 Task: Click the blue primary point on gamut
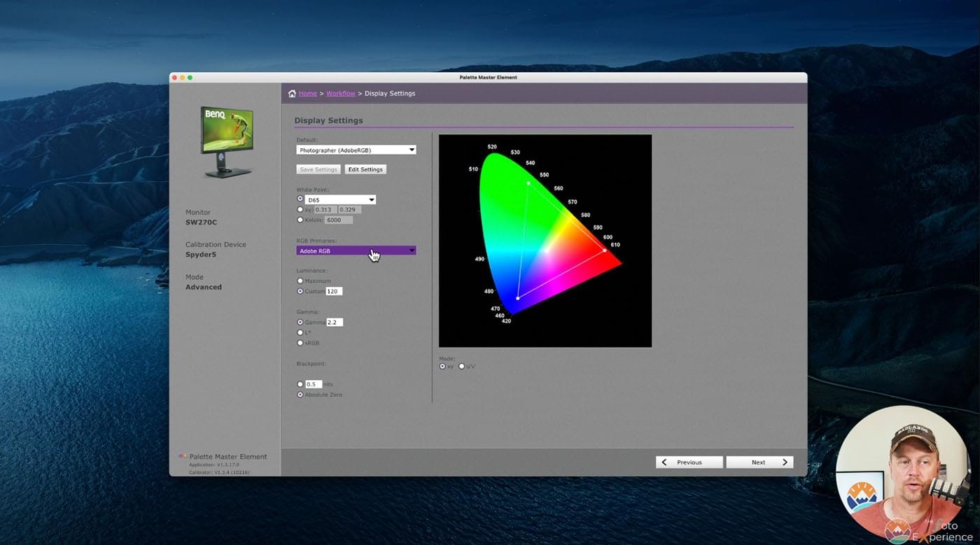517,298
